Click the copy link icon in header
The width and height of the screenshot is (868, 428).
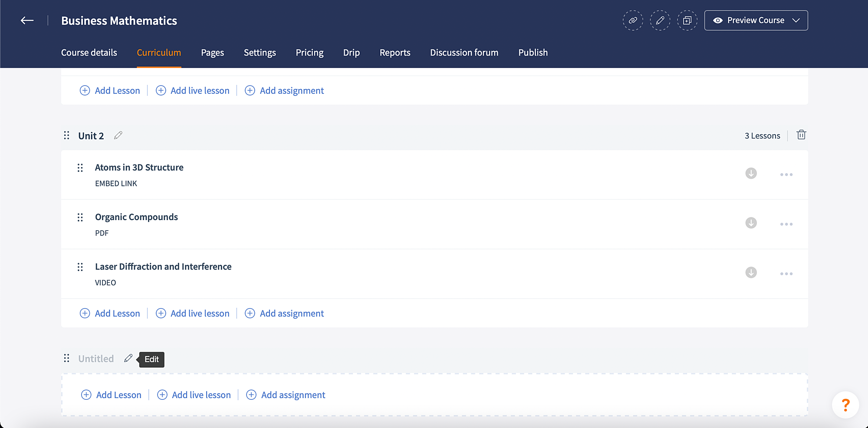[x=633, y=20]
